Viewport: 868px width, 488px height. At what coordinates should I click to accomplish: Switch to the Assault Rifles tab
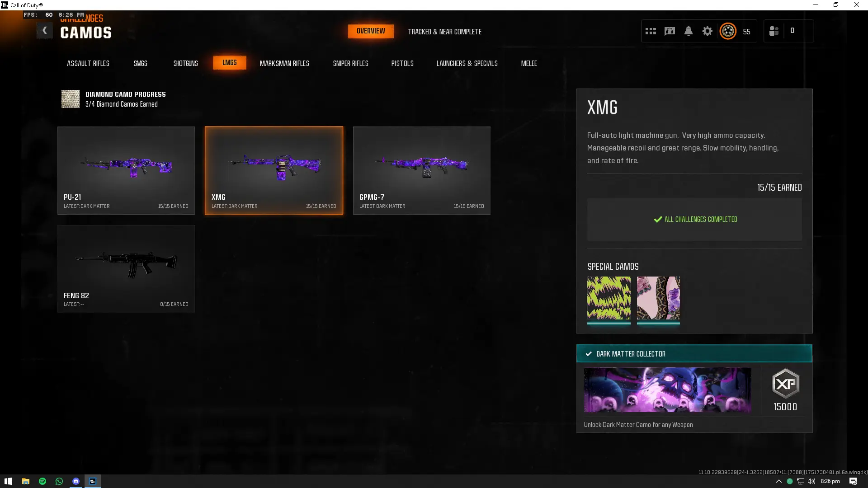pos(88,63)
